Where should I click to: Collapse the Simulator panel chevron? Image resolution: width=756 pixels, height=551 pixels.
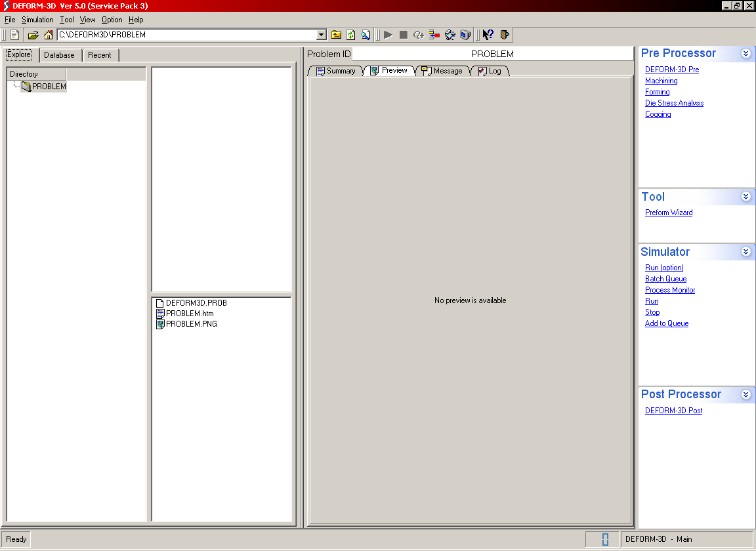[x=746, y=252]
